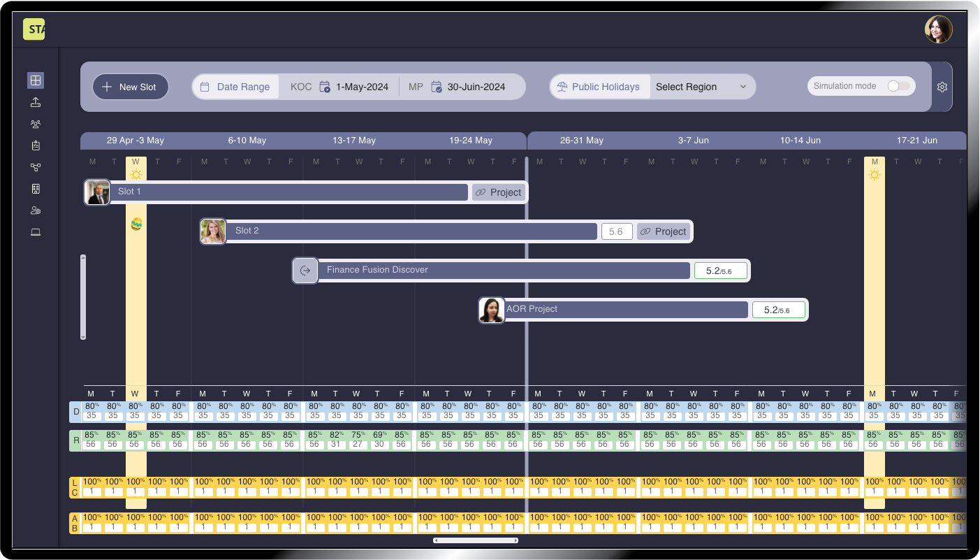The height and width of the screenshot is (560, 980).
Task: Click the horizontal scrollbar at bottom
Action: (476, 540)
